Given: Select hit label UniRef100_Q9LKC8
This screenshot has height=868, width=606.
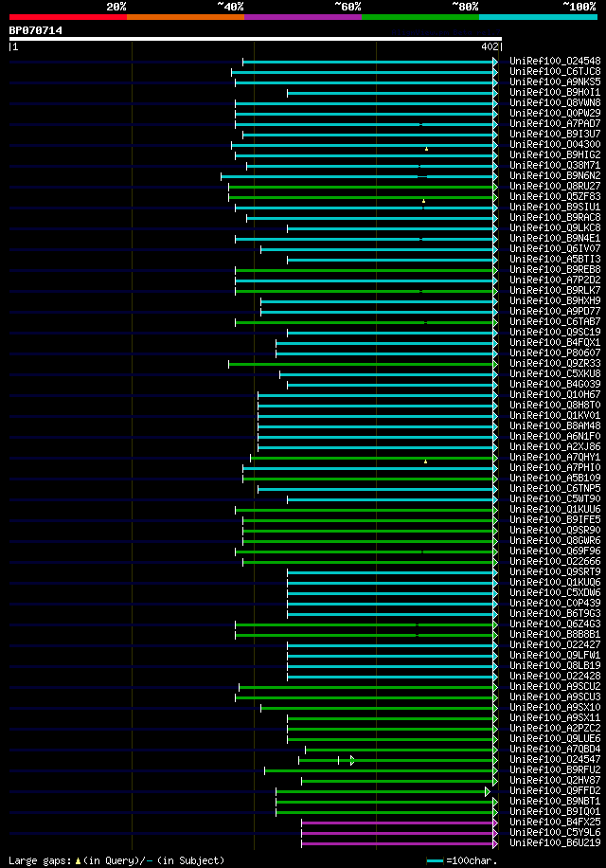Looking at the screenshot, I should tap(555, 228).
